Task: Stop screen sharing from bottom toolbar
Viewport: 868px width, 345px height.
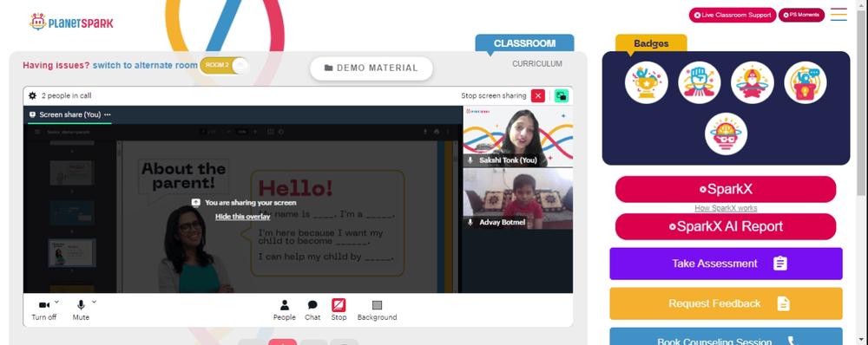Action: click(339, 310)
